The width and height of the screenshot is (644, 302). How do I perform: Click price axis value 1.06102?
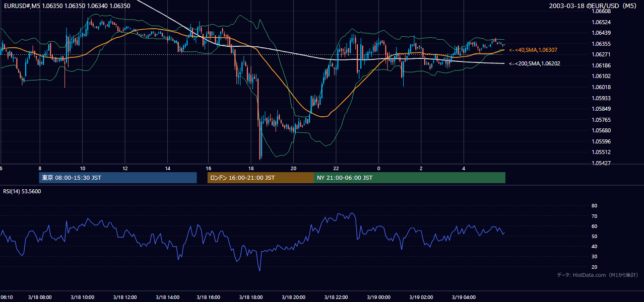(601, 77)
